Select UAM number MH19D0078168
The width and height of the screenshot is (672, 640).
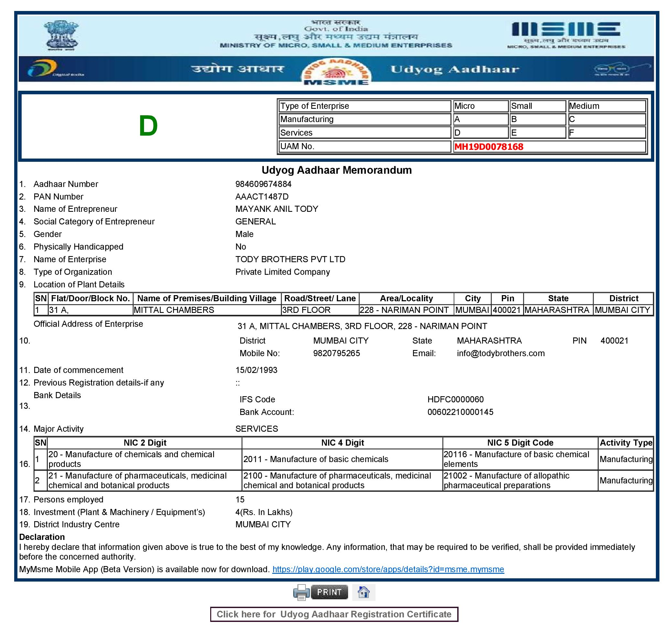489,147
